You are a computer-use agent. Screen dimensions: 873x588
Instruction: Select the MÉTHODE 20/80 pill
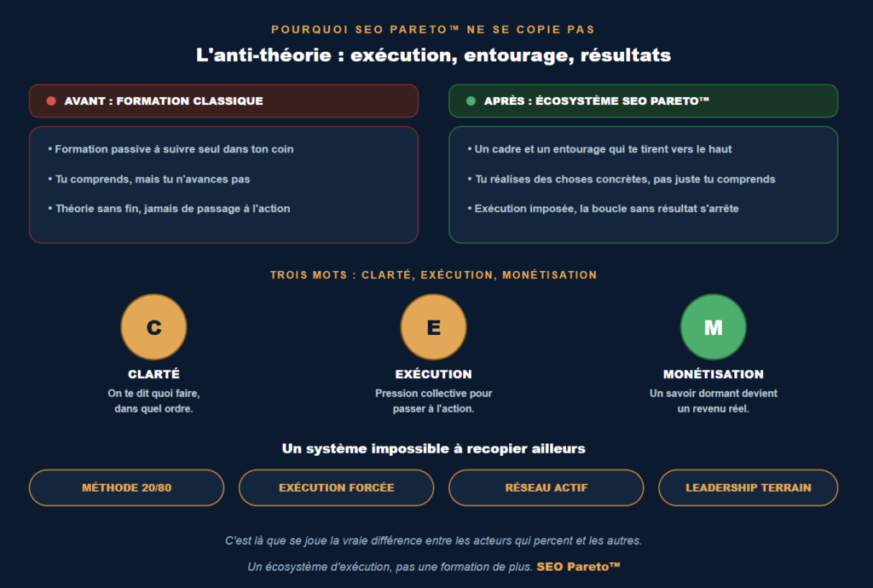126,487
